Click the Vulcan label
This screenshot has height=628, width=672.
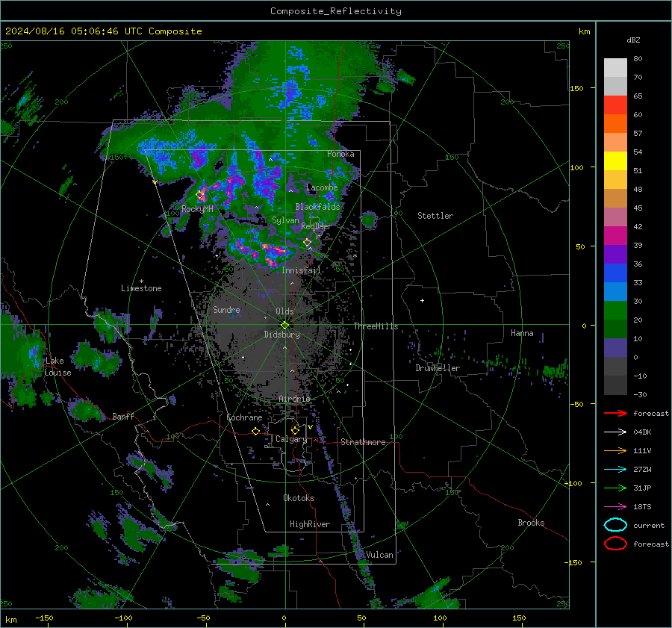(x=379, y=555)
